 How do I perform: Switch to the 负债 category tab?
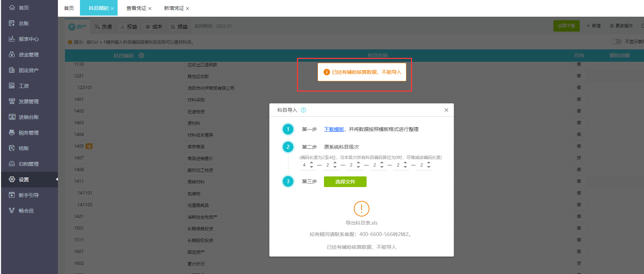(103, 27)
